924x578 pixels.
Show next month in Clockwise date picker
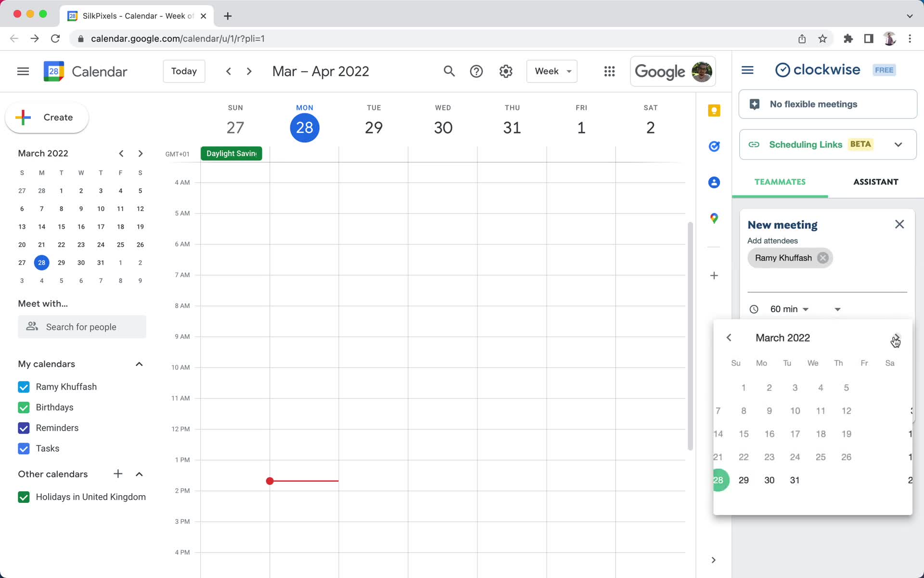tap(897, 338)
